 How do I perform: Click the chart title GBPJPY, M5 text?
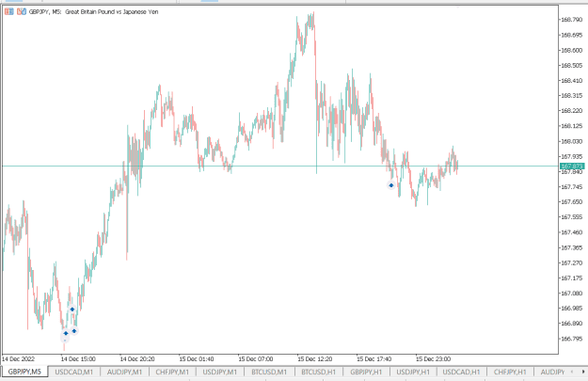[45, 12]
